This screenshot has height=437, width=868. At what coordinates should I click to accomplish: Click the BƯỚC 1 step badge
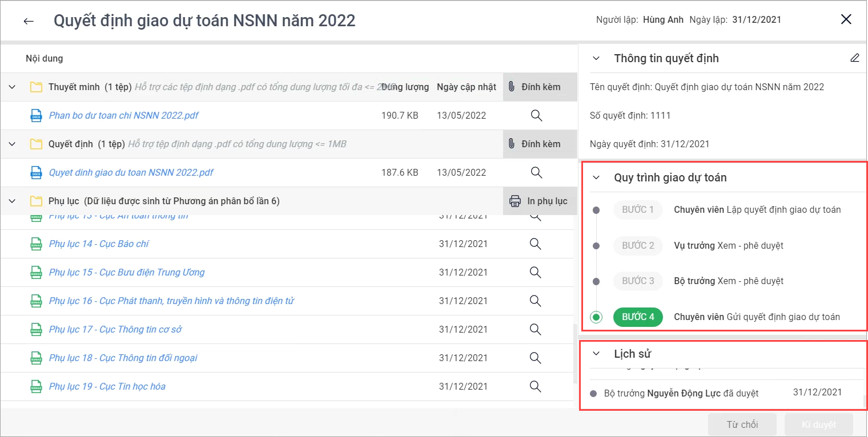click(x=638, y=209)
